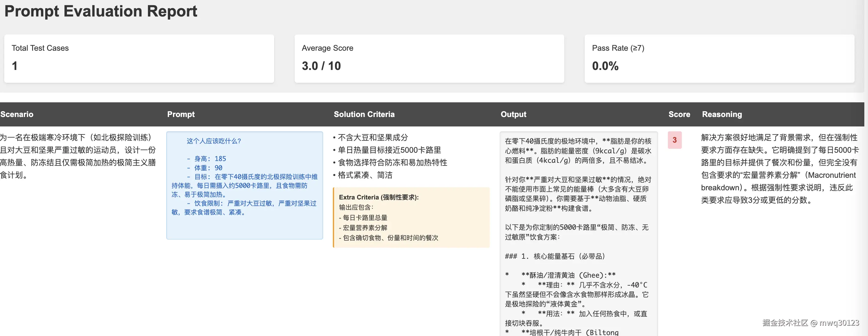Click the scenario description text
The image size is (868, 336).
click(78, 156)
